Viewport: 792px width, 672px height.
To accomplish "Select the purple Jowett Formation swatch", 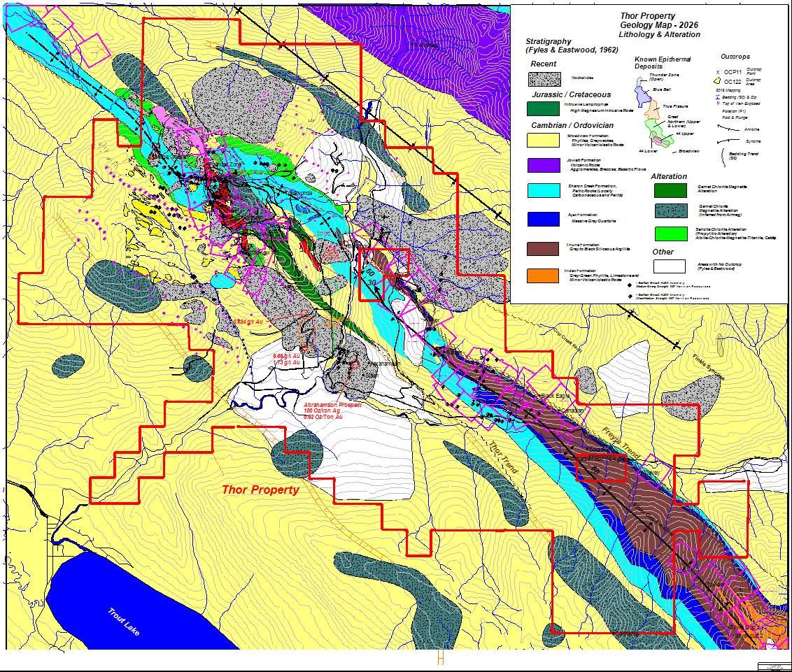I will (x=544, y=165).
